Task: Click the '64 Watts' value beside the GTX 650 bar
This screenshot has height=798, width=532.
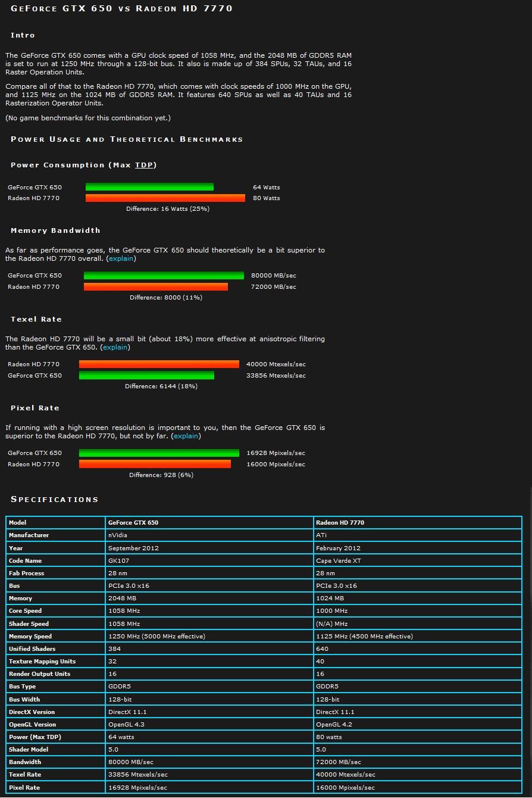Action: click(267, 188)
